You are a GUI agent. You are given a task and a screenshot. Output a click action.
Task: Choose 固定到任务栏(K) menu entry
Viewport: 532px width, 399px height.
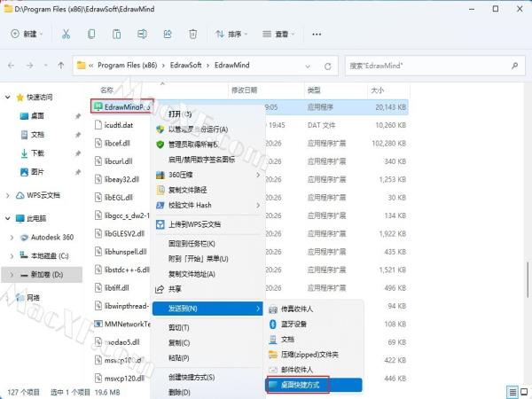207,244
